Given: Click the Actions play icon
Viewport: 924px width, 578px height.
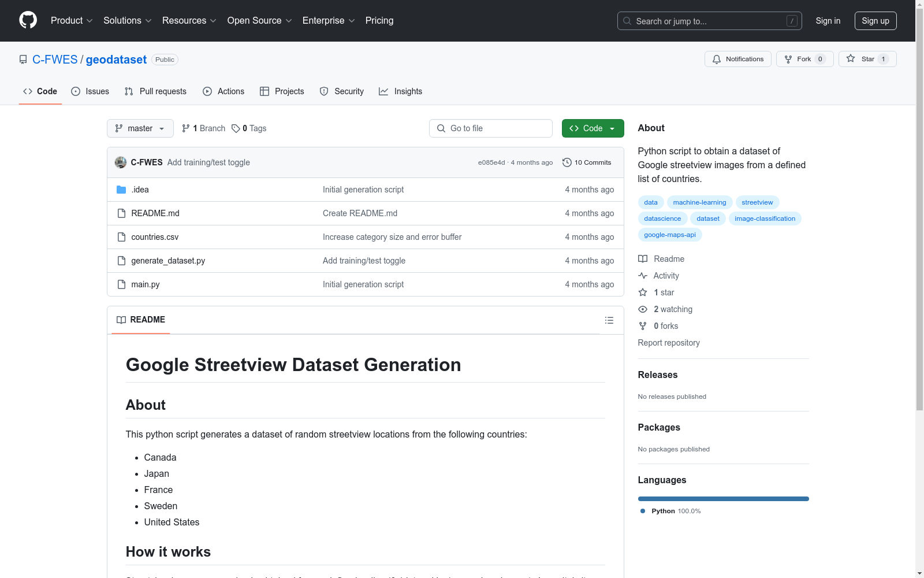Looking at the screenshot, I should coord(207,91).
